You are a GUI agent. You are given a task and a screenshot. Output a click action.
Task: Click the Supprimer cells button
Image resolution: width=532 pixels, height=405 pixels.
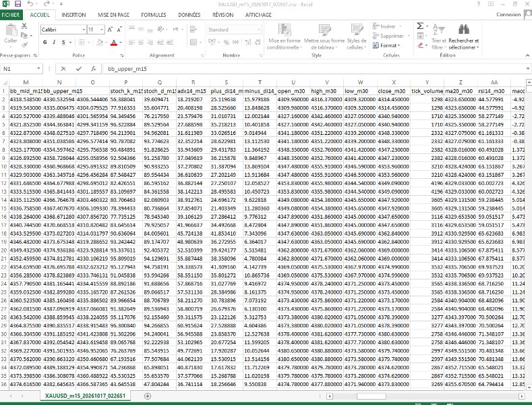point(391,36)
